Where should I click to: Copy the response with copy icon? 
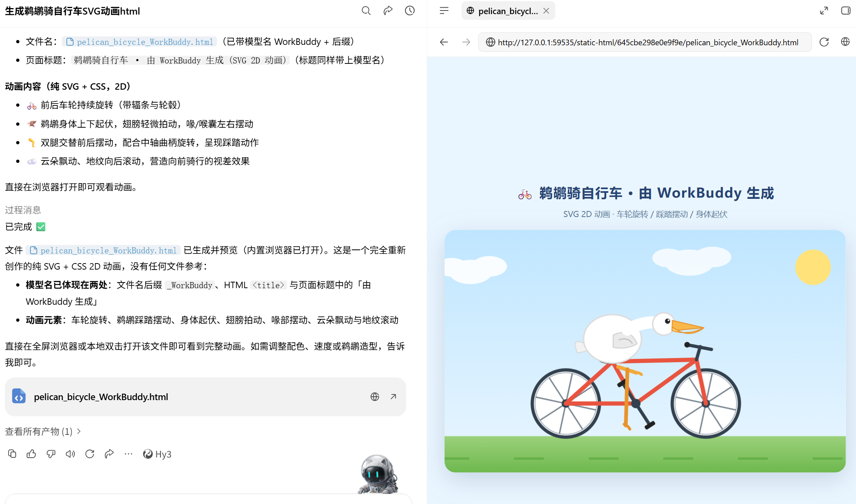pyautogui.click(x=12, y=454)
